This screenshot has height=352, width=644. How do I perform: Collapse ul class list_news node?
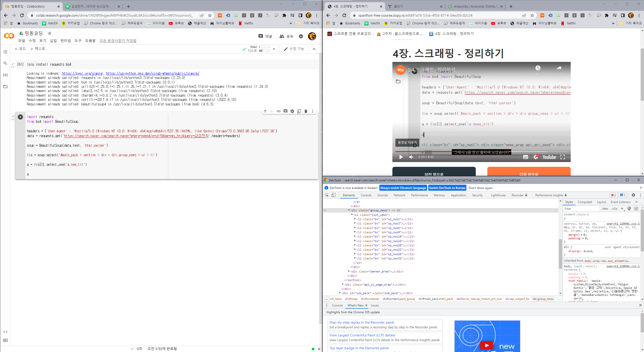[352, 215]
